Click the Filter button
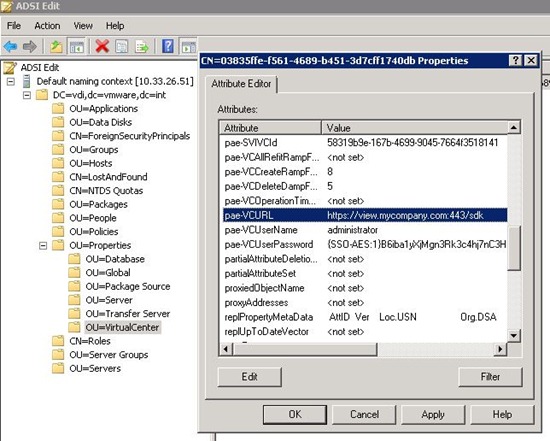The height and width of the screenshot is (441, 550). [490, 377]
